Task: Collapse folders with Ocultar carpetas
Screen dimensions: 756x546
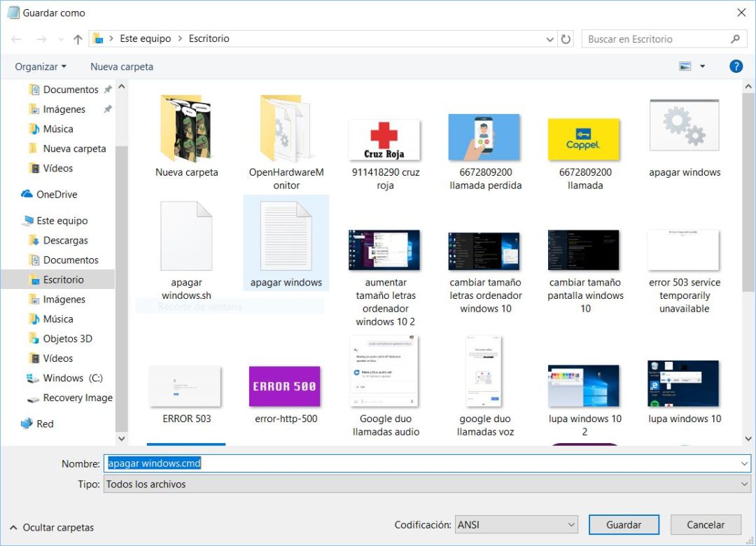Action: tap(52, 527)
